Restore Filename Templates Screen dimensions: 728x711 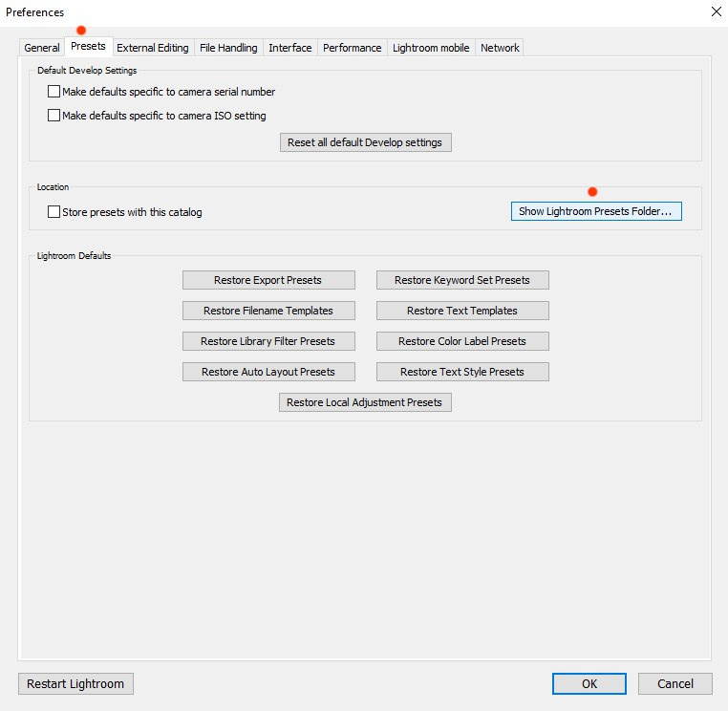268,311
